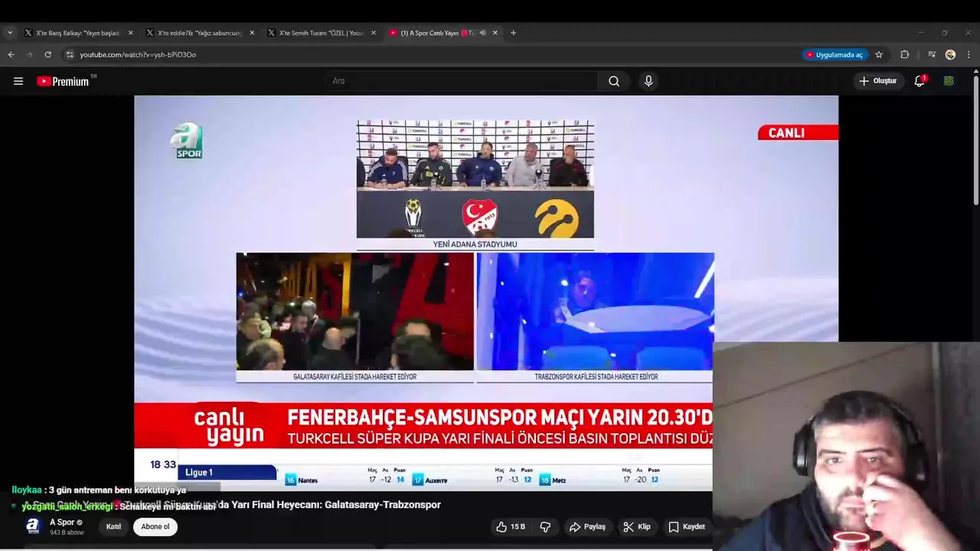Open media controls icon in browser toolbar

[x=932, y=54]
